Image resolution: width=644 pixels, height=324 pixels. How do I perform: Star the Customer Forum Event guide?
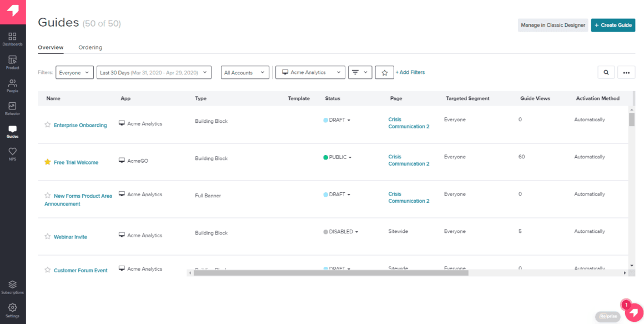point(48,270)
